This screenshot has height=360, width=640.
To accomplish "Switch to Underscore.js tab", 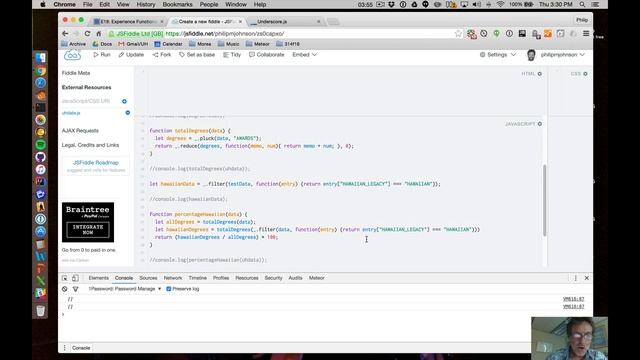I will pos(285,22).
